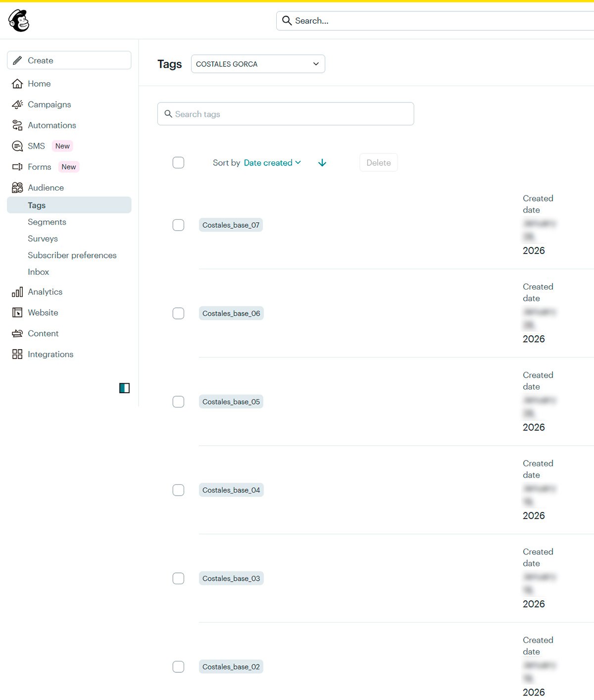Select the Costales_base_04 tag checkbox
Viewport: 594px width, 700px height.
point(178,490)
